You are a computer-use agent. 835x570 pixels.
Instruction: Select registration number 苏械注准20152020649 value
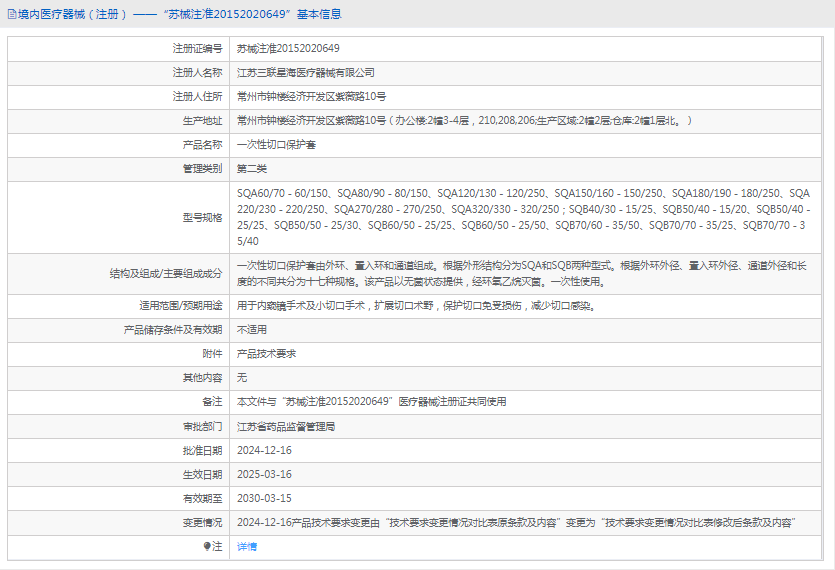[x=288, y=48]
